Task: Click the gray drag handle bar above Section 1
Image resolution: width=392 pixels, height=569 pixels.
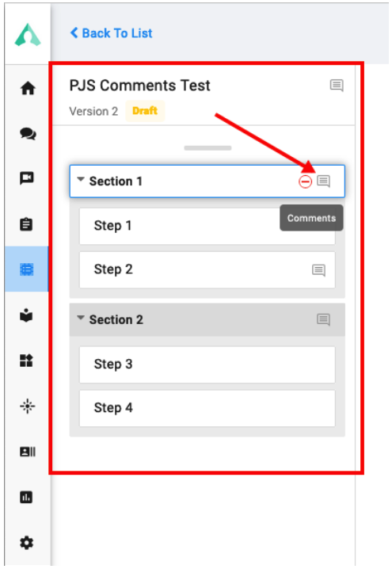Action: click(x=207, y=148)
